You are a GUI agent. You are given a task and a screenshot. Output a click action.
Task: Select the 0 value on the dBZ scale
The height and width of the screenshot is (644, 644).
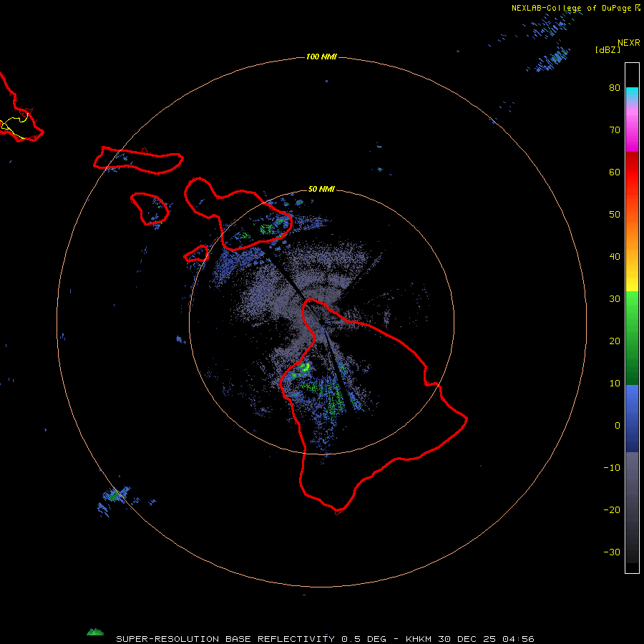click(618, 426)
